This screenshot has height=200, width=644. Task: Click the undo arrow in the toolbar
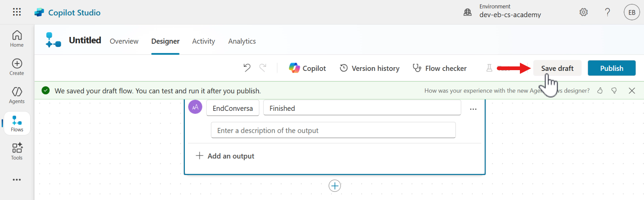(x=247, y=68)
